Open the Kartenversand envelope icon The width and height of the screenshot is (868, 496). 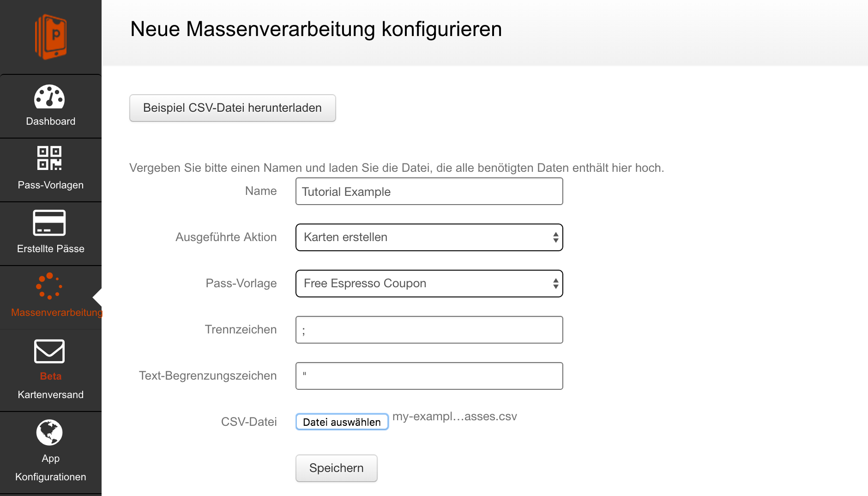tap(49, 351)
